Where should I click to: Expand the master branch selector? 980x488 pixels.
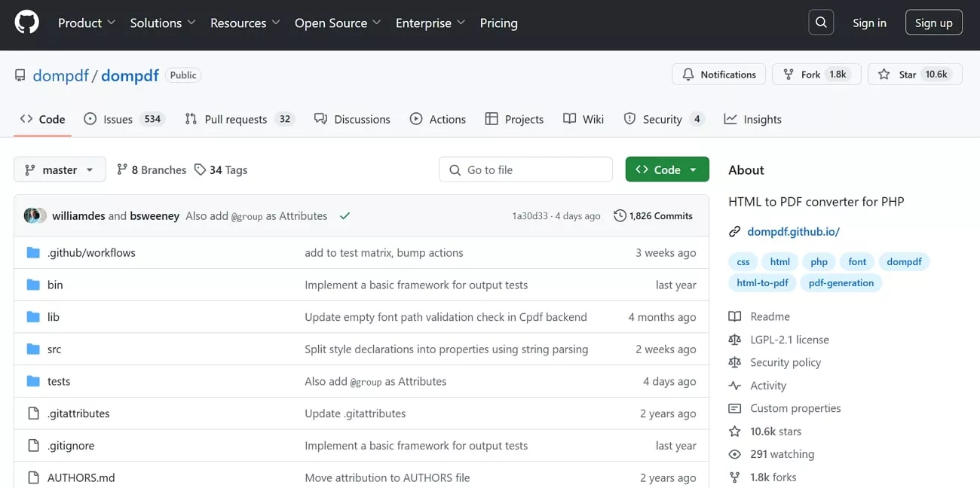(59, 169)
